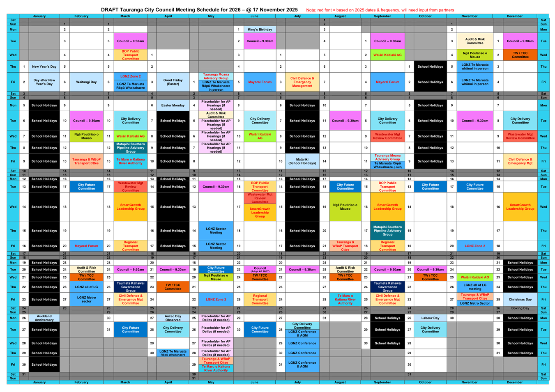Click "Easter Monday" in April
This screenshot has height=392, width=555.
pos(172,105)
